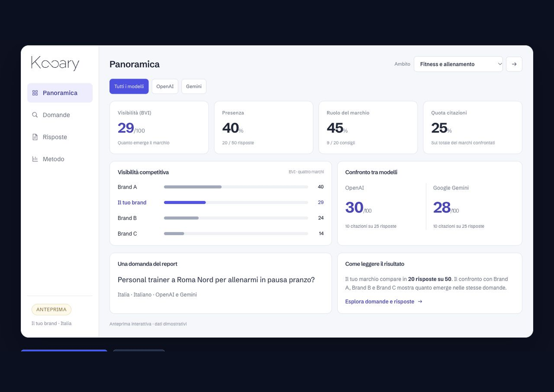
Task: Select the Tutti i modelli tab
Action: click(129, 86)
